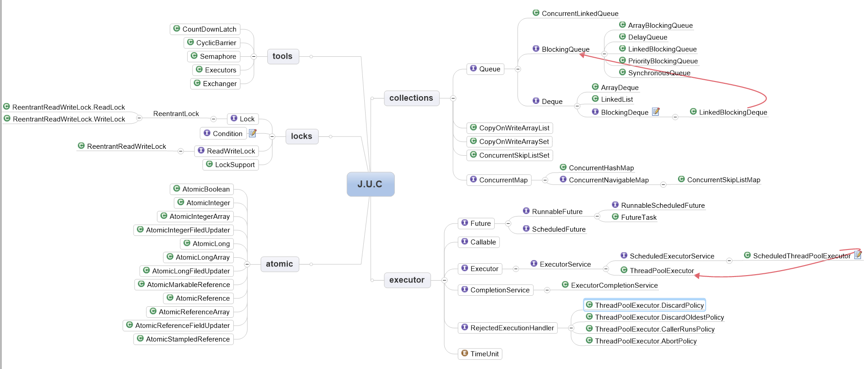Click the interface icon of Queue
The image size is (868, 369).
coord(474,68)
